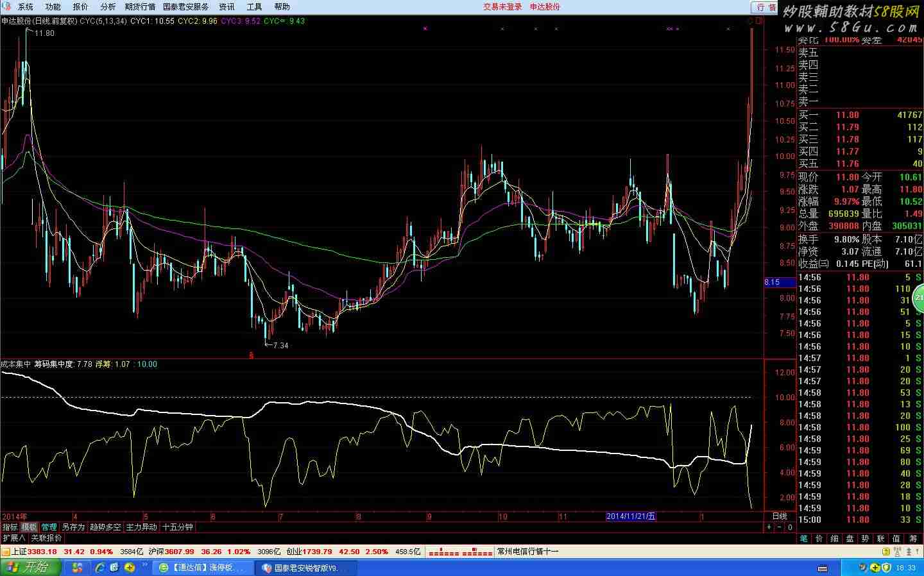This screenshot has width=924, height=576.
Task: Click the application logo icon in menu bar
Action: [x=6, y=6]
